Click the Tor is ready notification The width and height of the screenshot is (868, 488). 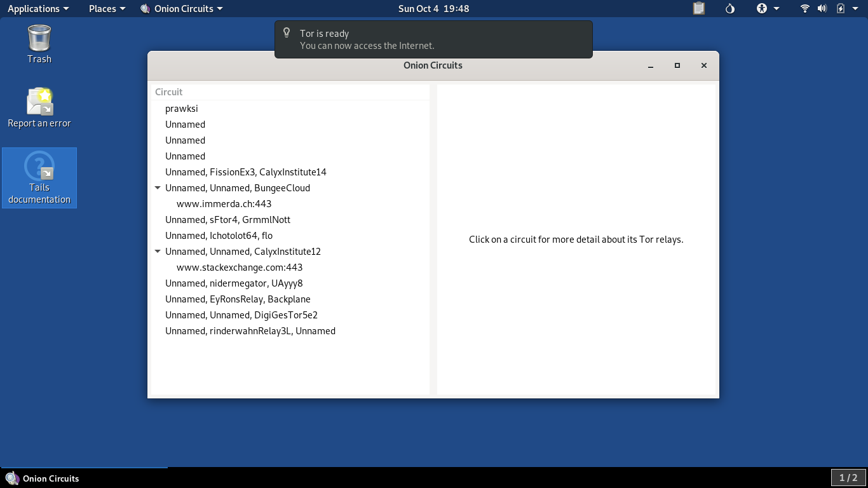click(433, 39)
